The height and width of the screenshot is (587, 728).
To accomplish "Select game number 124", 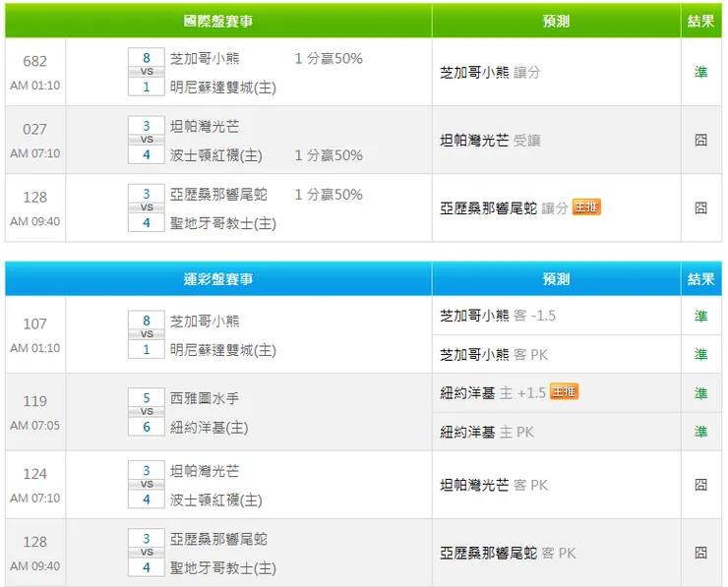I will tap(34, 474).
